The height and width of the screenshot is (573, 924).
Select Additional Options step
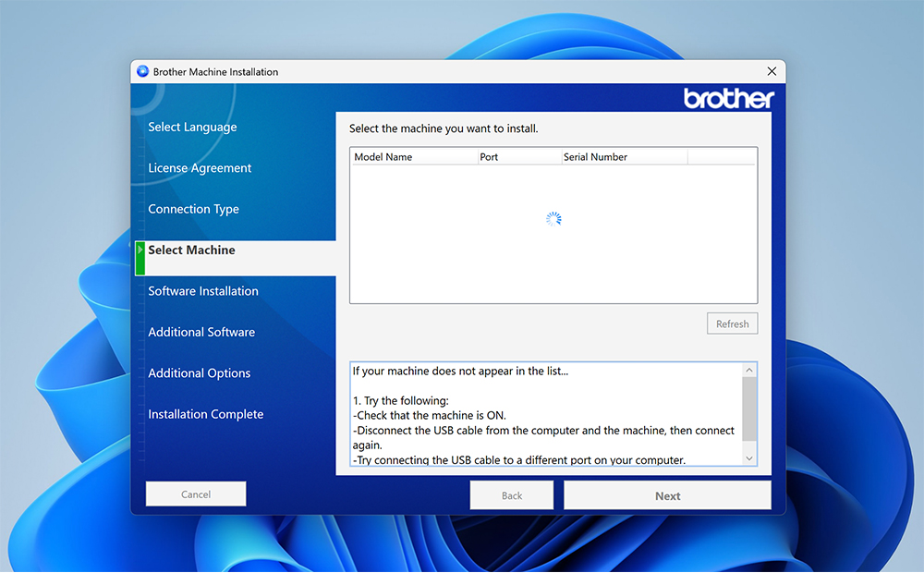coord(200,373)
